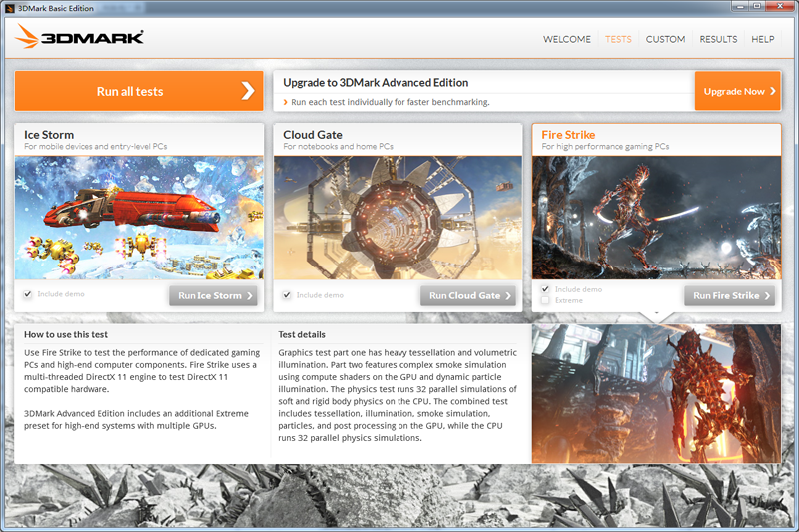This screenshot has width=799, height=532.
Task: Open the Welcome tab
Action: tap(567, 40)
